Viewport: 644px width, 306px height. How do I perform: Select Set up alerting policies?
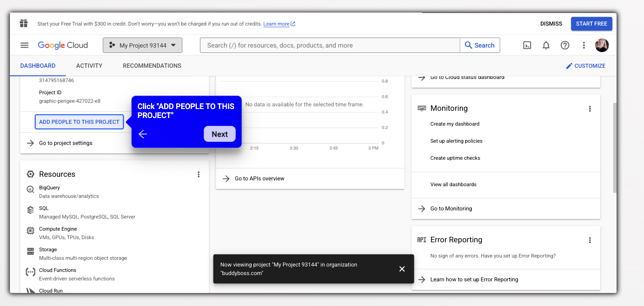pos(456,141)
